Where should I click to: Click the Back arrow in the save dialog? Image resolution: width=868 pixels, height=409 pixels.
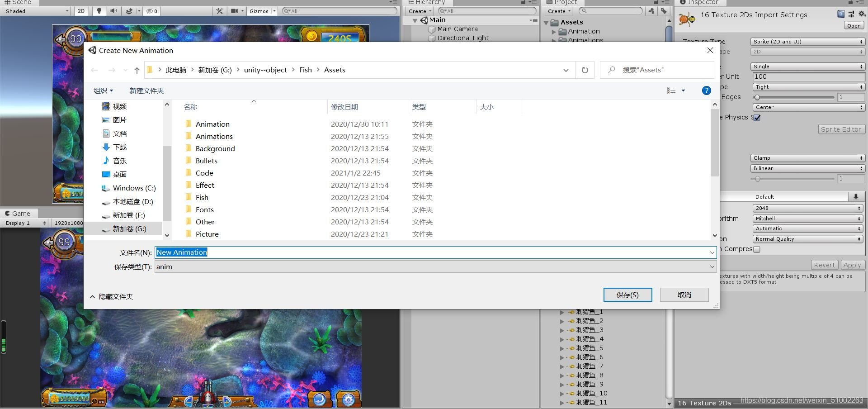tap(94, 70)
